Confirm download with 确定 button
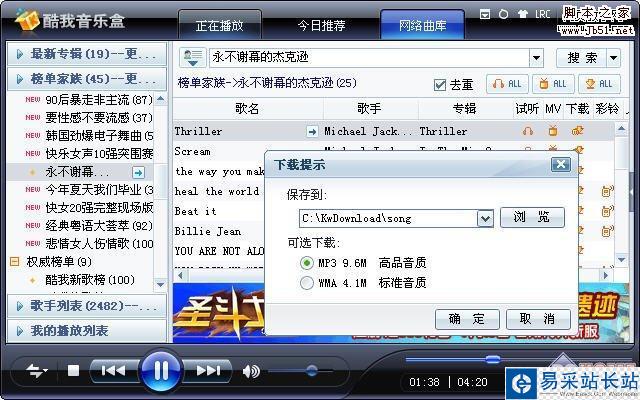640x400 pixels. click(467, 319)
